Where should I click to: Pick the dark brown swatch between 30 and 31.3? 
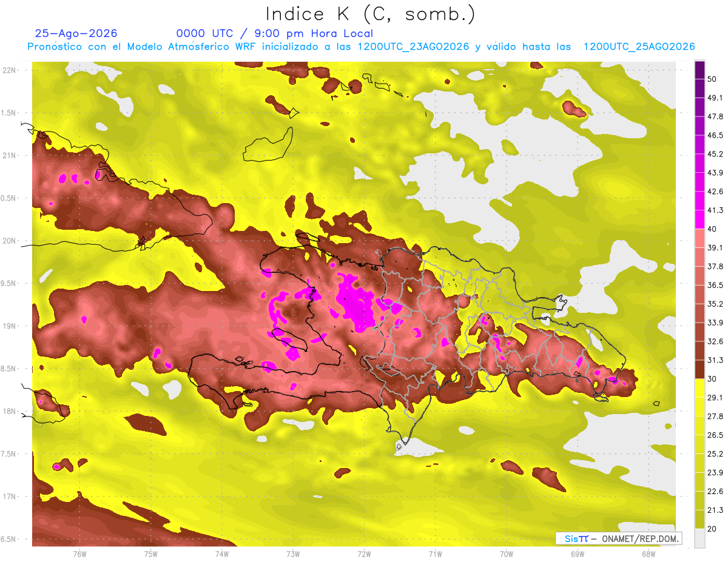(699, 370)
